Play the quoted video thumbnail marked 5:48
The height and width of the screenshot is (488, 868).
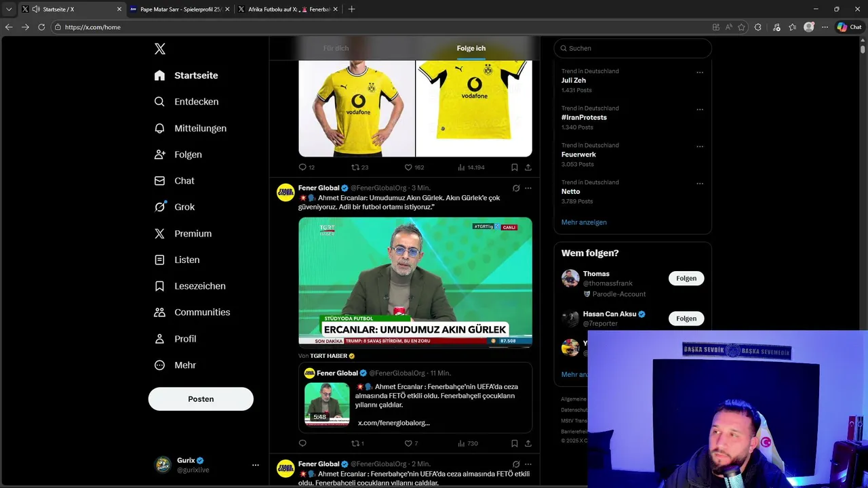pos(327,404)
